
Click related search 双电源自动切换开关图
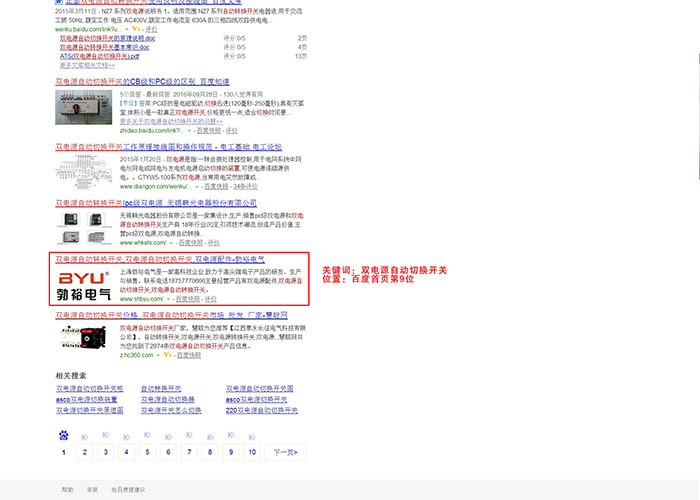click(x=259, y=389)
